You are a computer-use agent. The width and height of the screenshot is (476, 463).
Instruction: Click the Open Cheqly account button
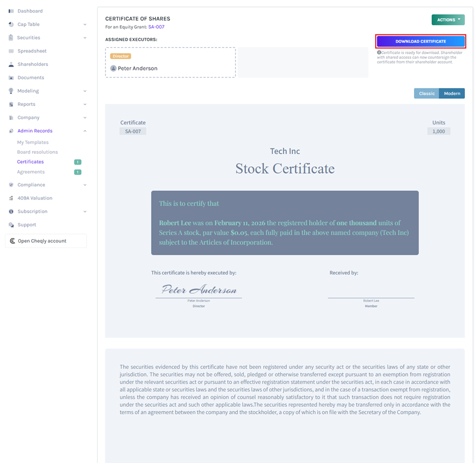(x=46, y=241)
